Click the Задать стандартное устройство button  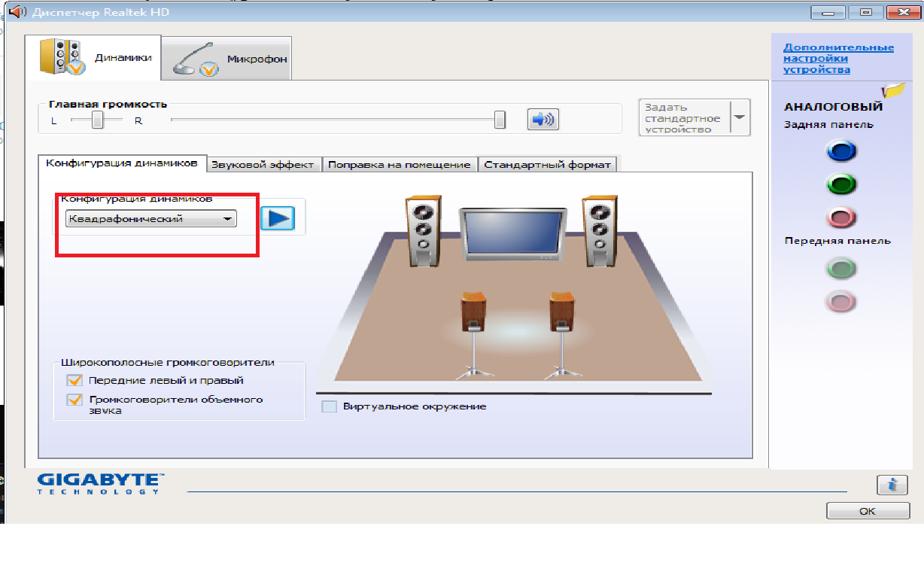(684, 118)
